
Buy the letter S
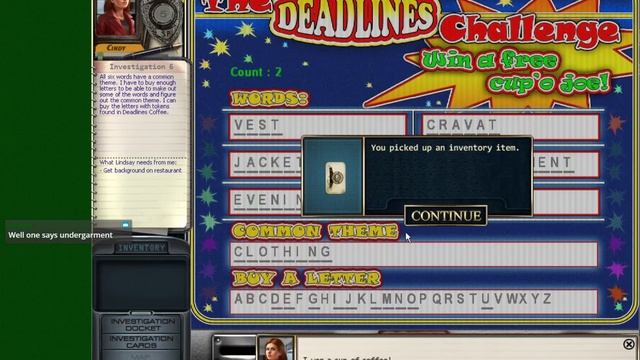pos(461,299)
